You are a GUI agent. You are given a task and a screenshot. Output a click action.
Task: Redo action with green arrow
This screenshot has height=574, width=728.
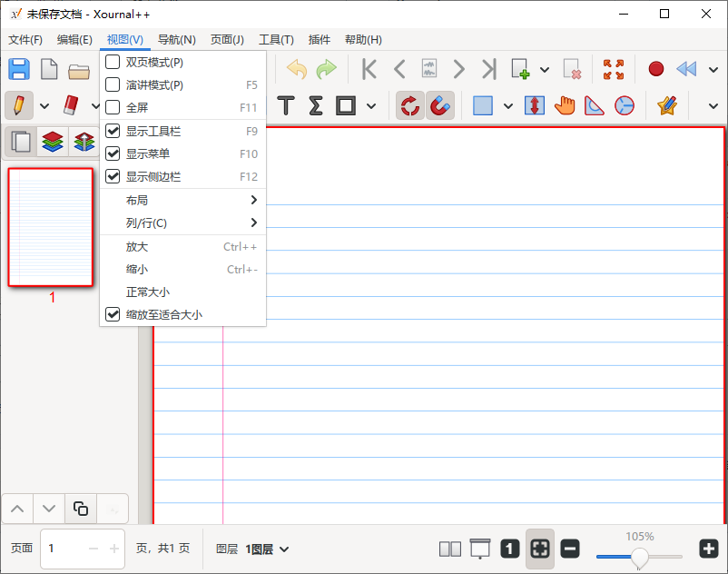coord(327,70)
